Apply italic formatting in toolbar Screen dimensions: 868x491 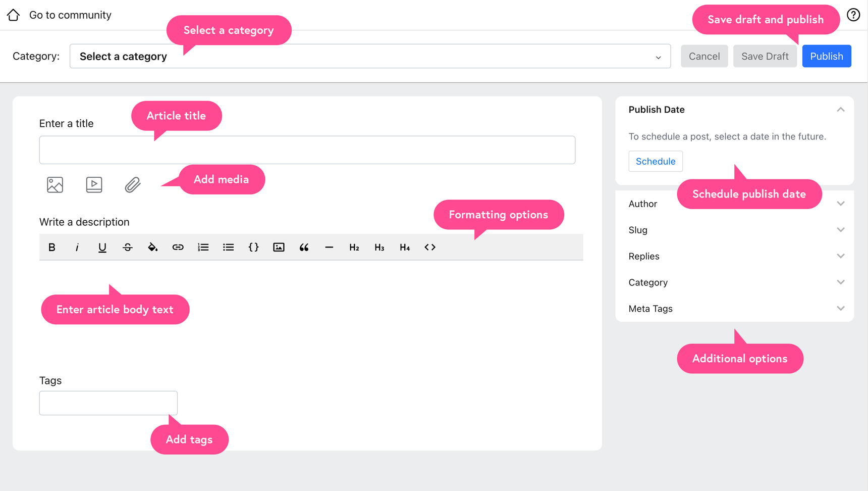pos(77,247)
